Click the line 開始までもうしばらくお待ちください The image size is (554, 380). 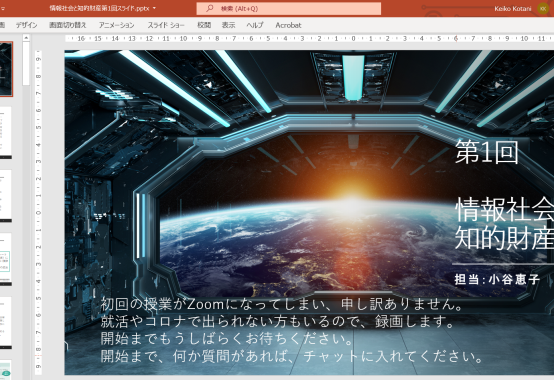pyautogui.click(x=227, y=339)
